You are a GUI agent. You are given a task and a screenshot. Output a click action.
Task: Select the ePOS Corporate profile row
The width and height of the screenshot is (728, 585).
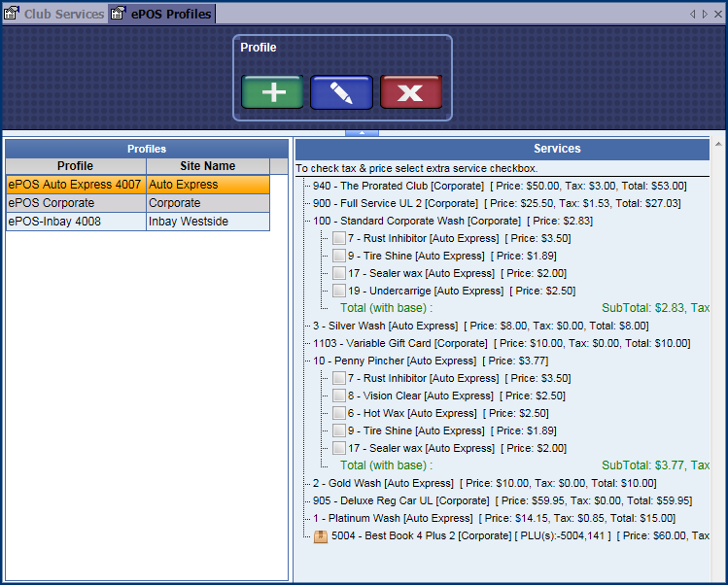75,203
